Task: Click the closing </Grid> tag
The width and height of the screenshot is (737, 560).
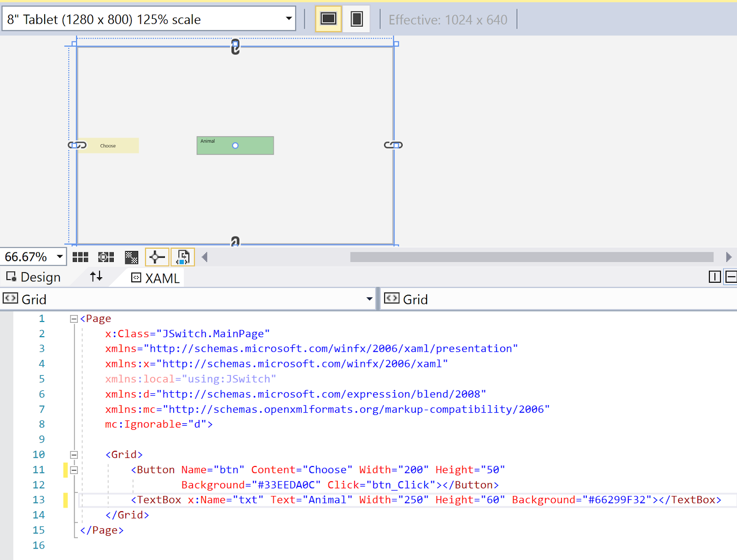Action: [127, 515]
